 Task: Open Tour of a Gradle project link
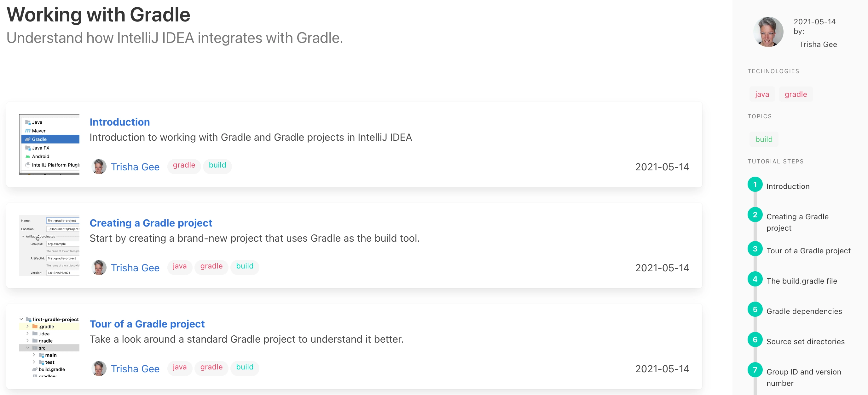point(147,323)
